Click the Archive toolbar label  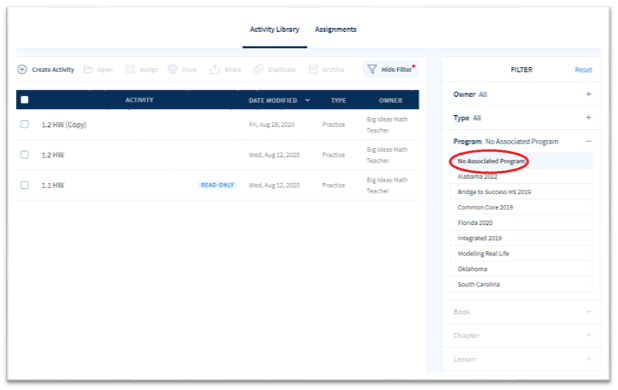[333, 69]
